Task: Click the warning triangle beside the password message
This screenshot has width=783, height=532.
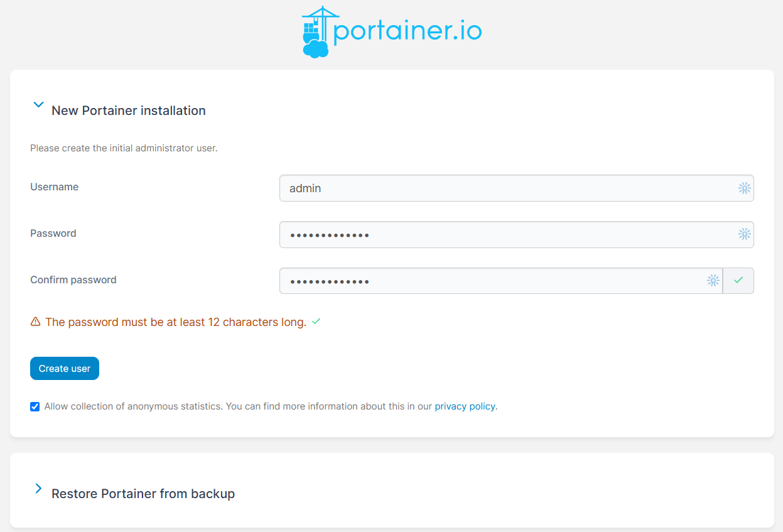Action: click(x=35, y=322)
